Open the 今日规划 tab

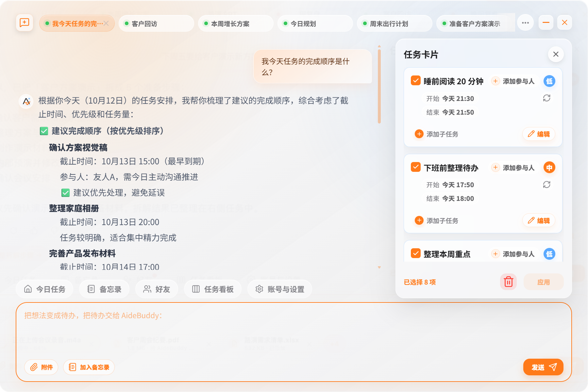click(315, 24)
